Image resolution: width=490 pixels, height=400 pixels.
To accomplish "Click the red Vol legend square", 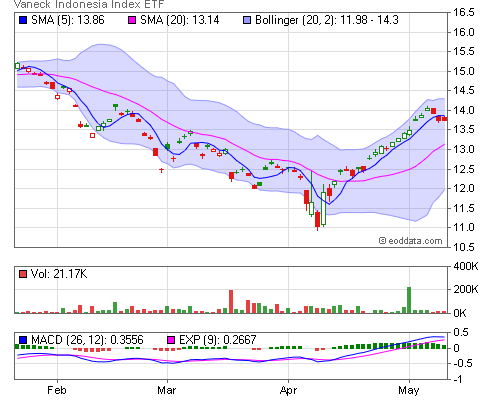I will coord(23,274).
